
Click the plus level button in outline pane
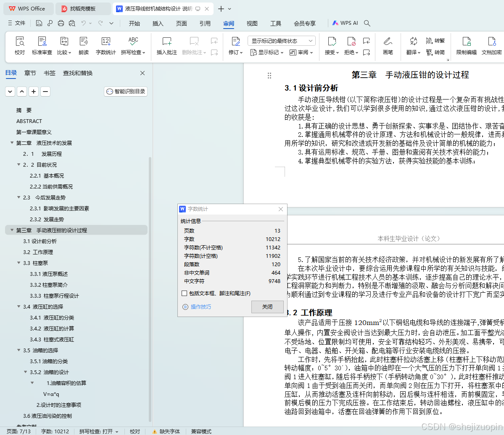34,92
